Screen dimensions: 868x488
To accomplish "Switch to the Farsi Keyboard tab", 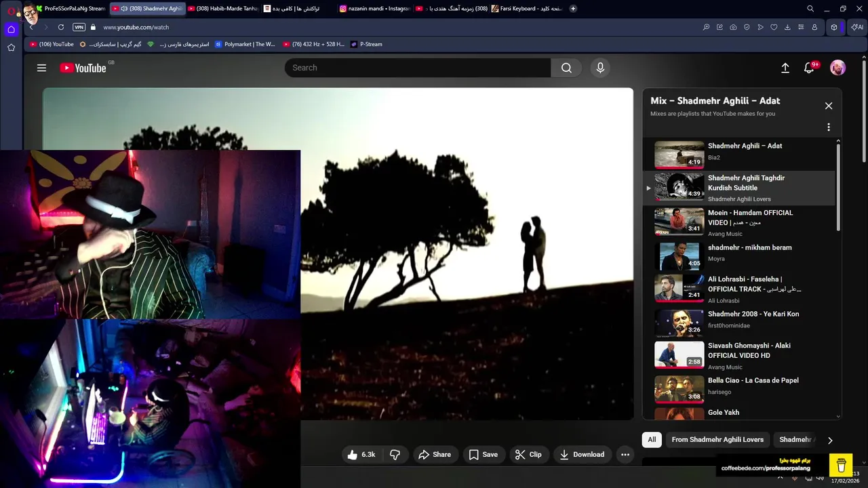I will point(526,9).
